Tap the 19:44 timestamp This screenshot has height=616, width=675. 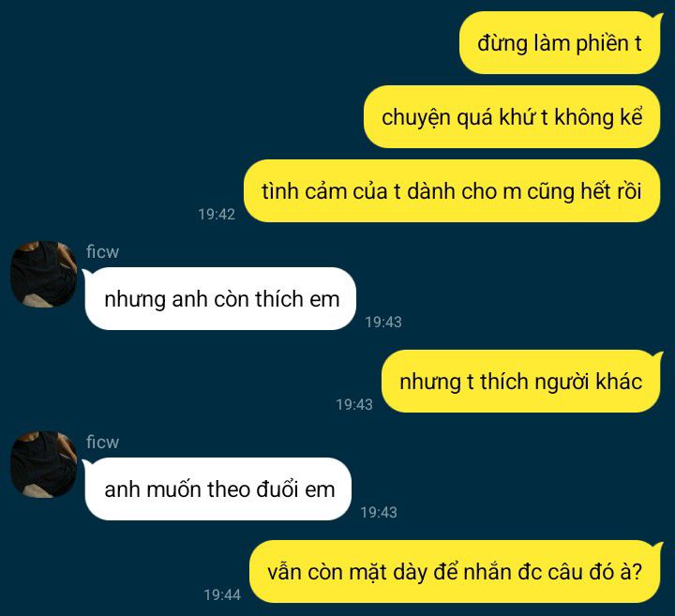tap(222, 595)
